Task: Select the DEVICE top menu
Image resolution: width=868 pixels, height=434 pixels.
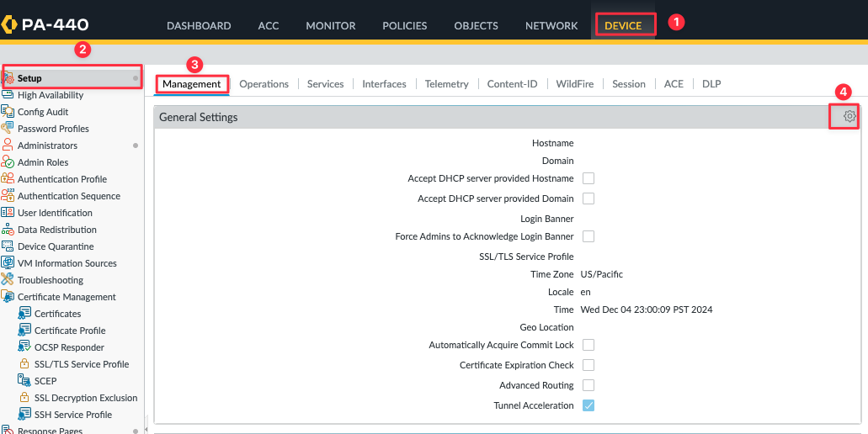Action: [623, 25]
